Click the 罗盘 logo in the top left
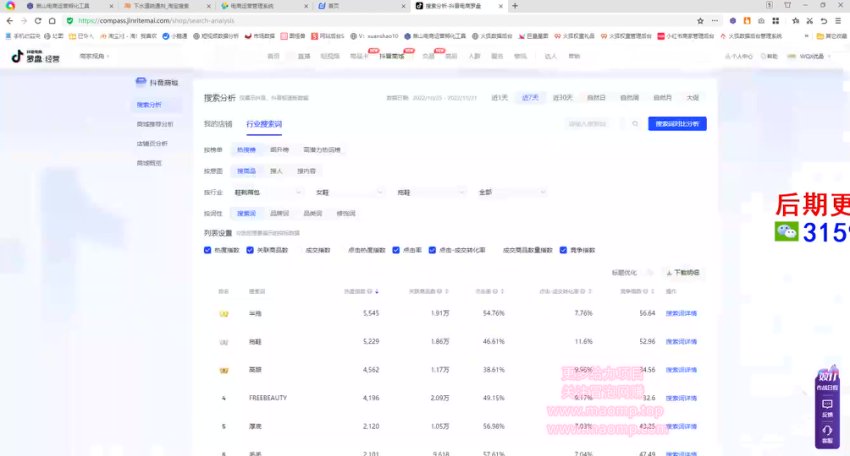 pos(31,57)
